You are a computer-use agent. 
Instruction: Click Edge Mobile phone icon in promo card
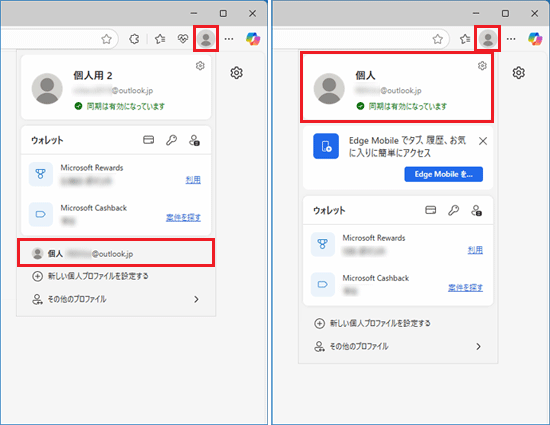tap(326, 146)
